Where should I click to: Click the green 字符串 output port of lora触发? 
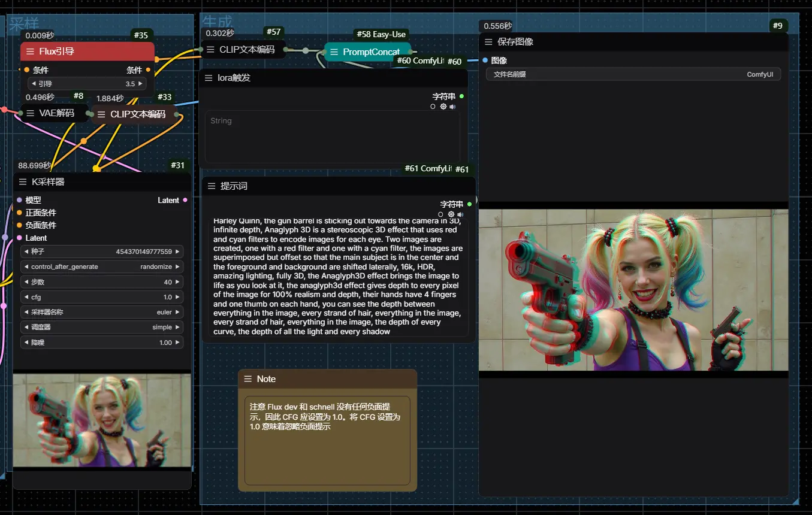(x=461, y=96)
